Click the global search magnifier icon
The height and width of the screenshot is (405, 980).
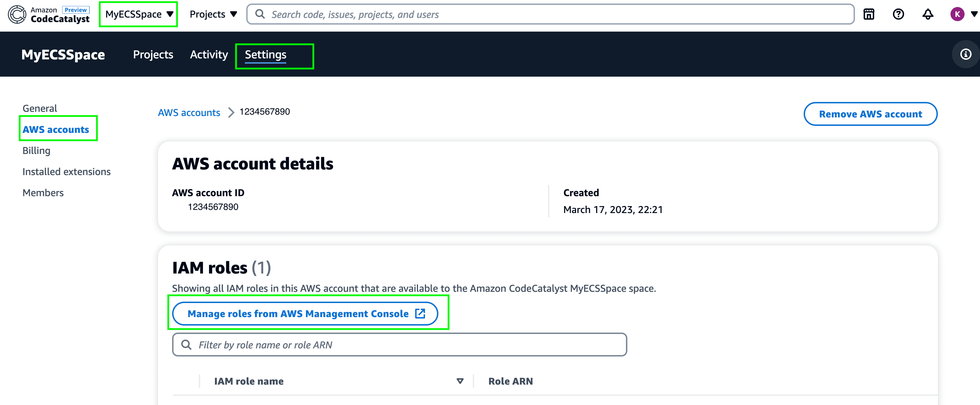pos(260,14)
